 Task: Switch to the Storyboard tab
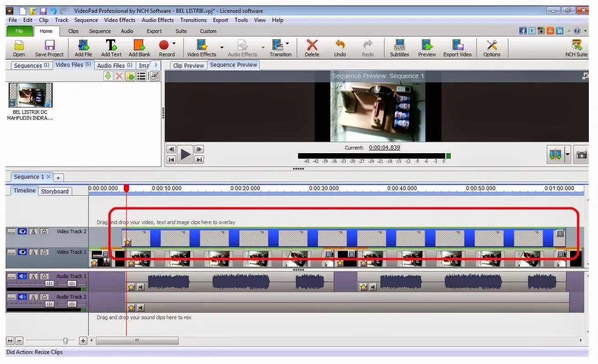54,191
